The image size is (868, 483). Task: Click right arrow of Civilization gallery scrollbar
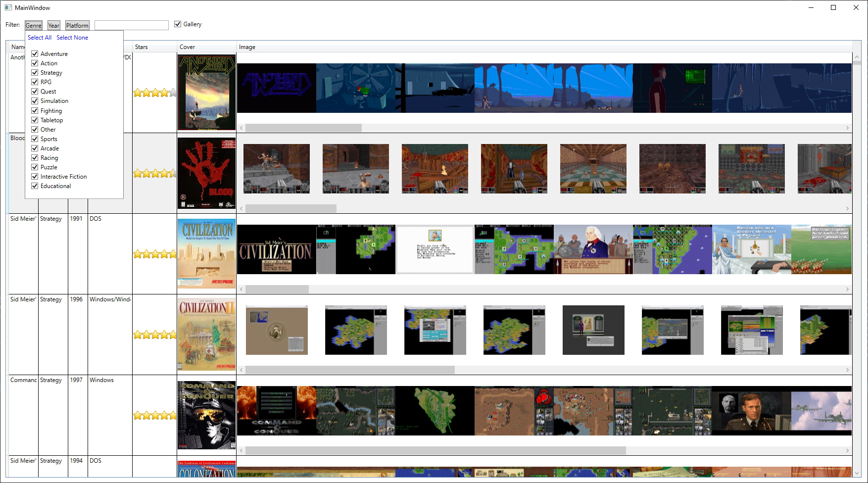click(847, 289)
